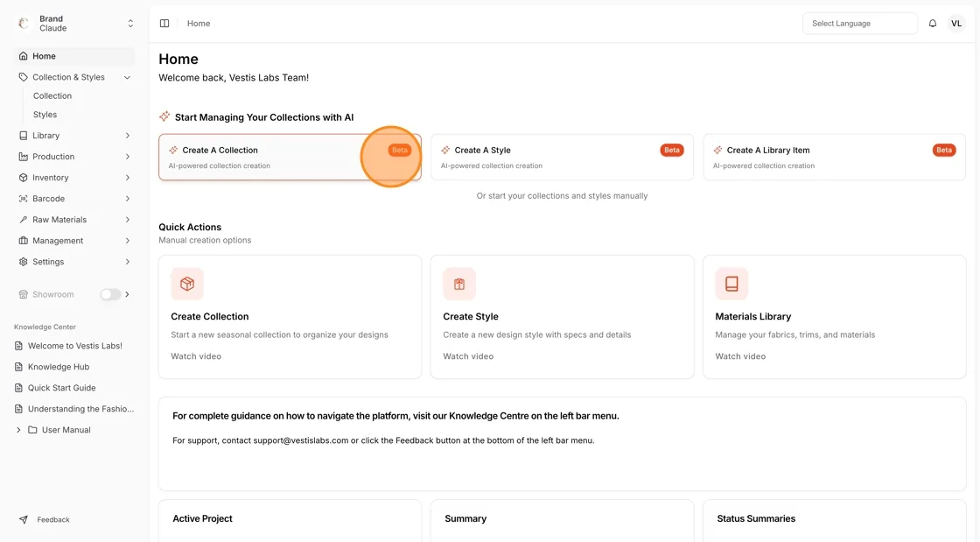Open the Styles submenu item
The width and height of the screenshot is (980, 542).
click(x=45, y=115)
